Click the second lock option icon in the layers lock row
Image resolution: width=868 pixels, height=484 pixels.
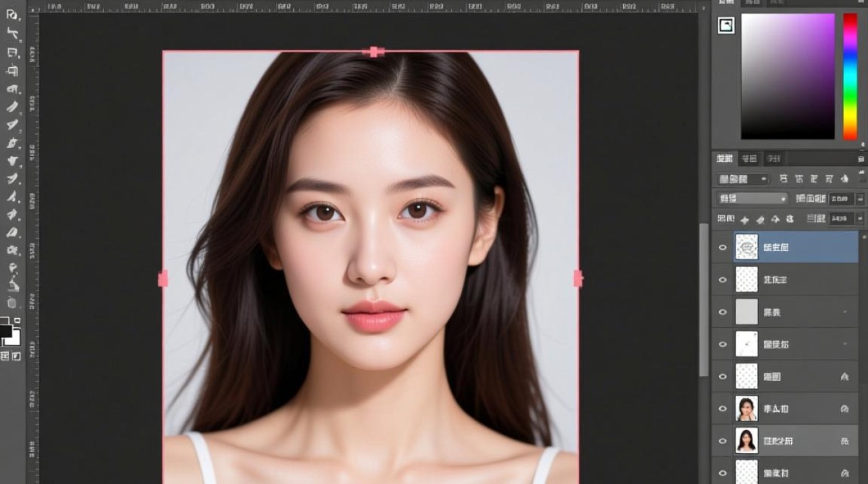[761, 219]
